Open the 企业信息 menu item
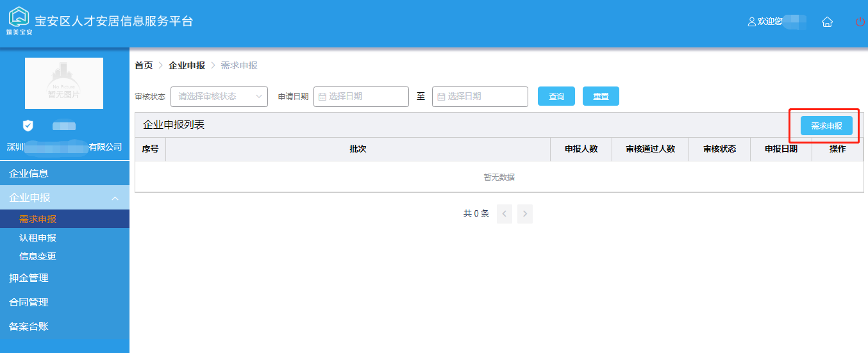868x353 pixels. pos(29,174)
